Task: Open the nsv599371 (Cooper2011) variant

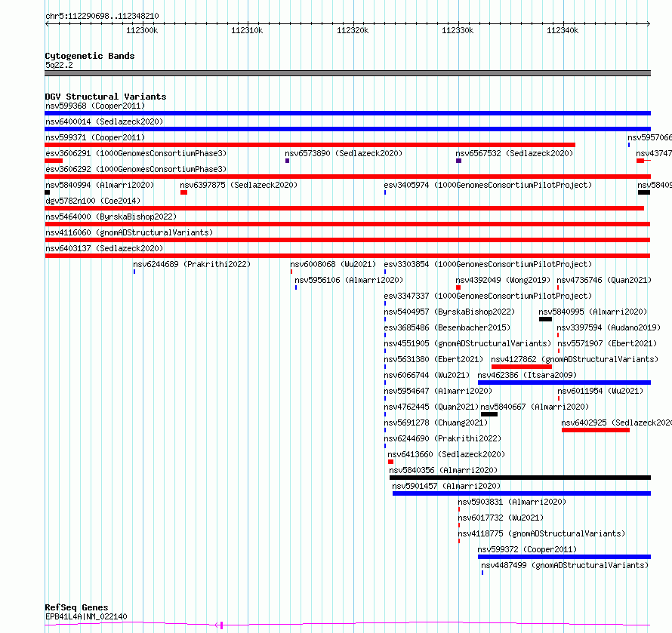Action: 95,137
